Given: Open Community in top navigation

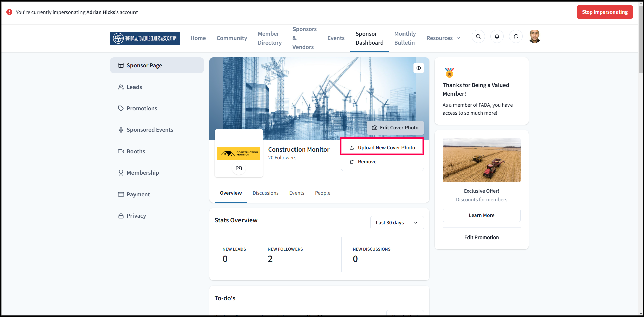Looking at the screenshot, I should (x=232, y=38).
